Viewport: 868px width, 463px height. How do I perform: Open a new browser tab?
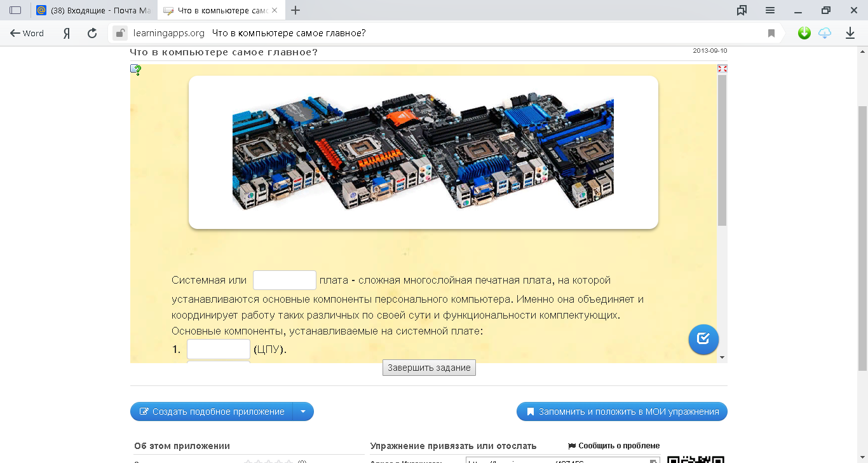click(295, 10)
